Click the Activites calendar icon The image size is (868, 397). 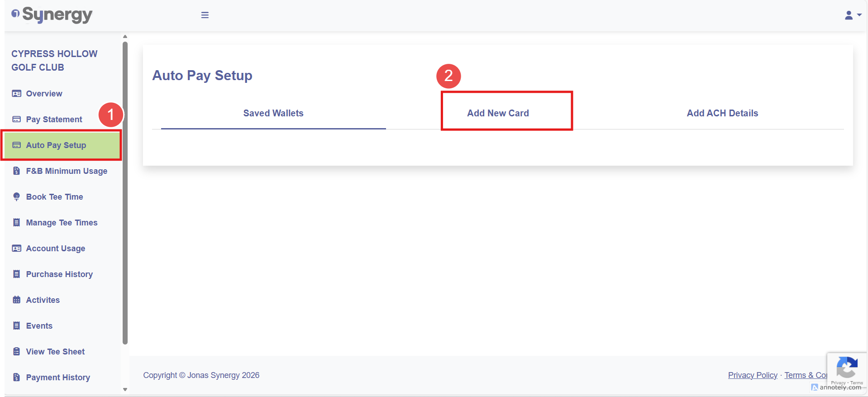pos(17,300)
